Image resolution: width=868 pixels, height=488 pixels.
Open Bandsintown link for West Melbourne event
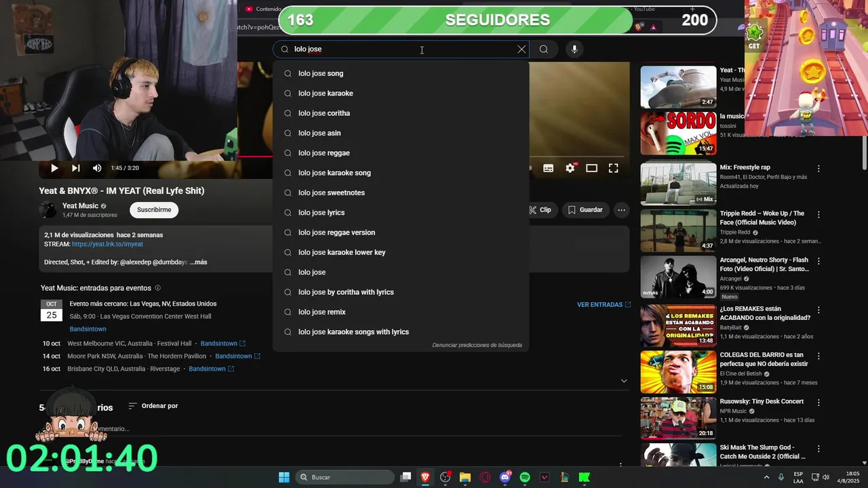tap(222, 344)
